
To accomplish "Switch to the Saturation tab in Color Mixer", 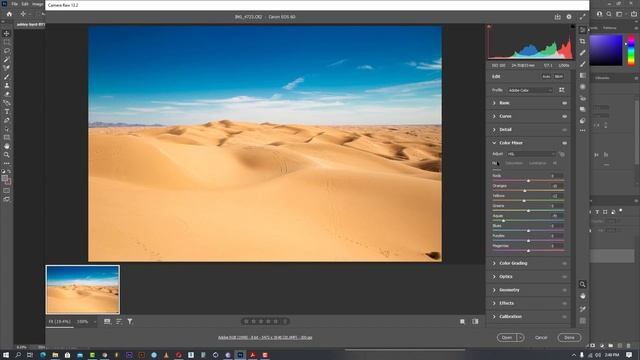I will click(x=514, y=163).
